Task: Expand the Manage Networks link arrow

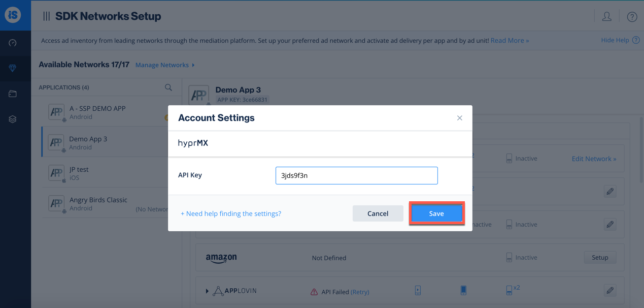Action: [193, 65]
